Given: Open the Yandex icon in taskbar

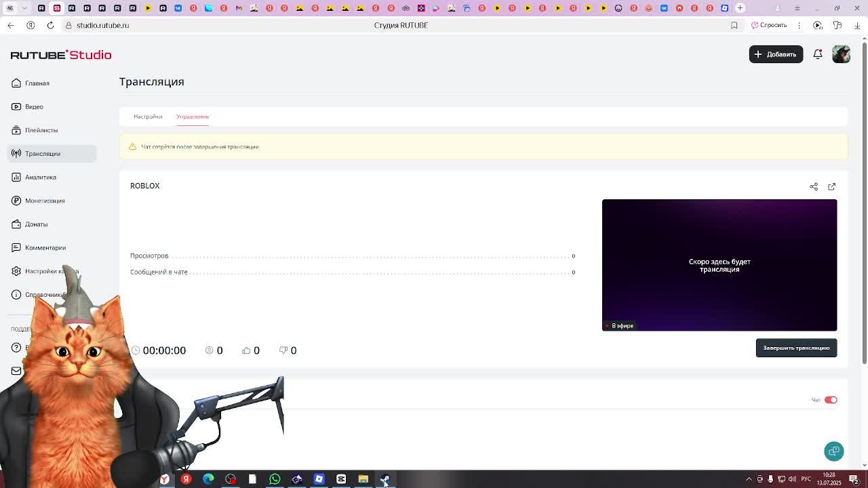Looking at the screenshot, I should coord(186,479).
